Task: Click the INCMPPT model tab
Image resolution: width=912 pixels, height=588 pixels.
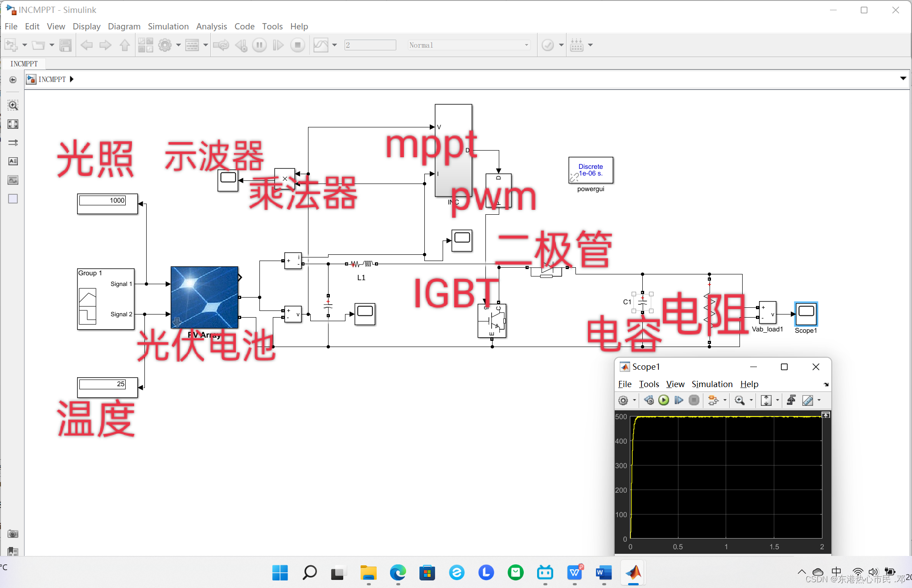Action: (x=24, y=64)
